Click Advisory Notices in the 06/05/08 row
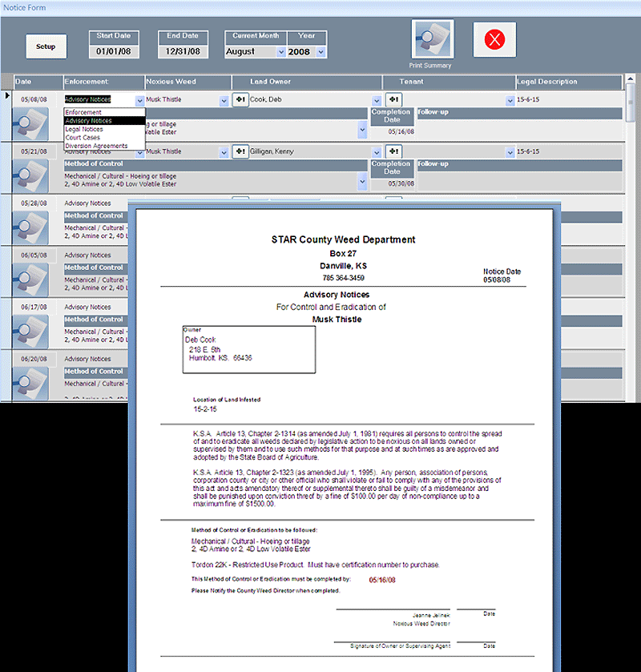 click(x=87, y=255)
